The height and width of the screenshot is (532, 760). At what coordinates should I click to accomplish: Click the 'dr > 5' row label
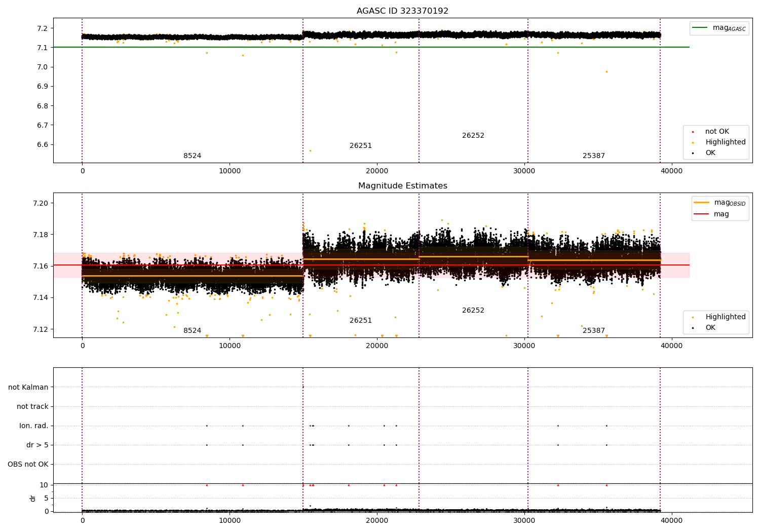tap(37, 445)
